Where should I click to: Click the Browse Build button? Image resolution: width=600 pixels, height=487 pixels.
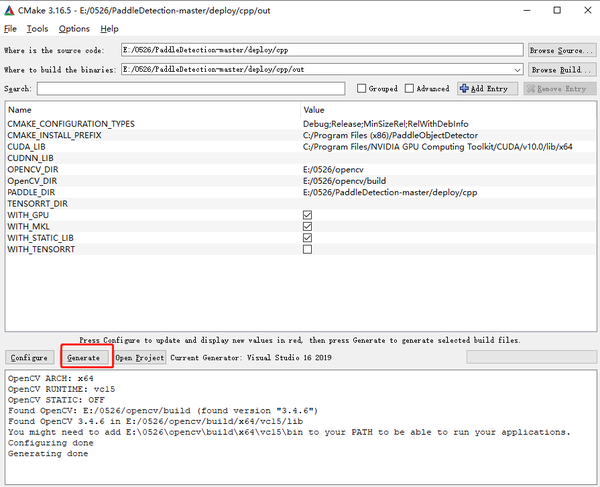tap(562, 70)
